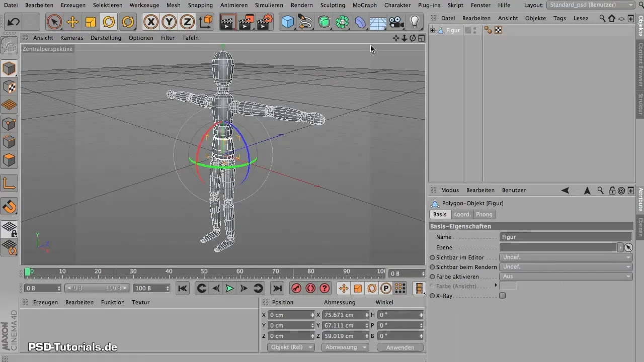Switch to model mode cube icon
Viewport: 644px width, 362px height.
(x=10, y=69)
